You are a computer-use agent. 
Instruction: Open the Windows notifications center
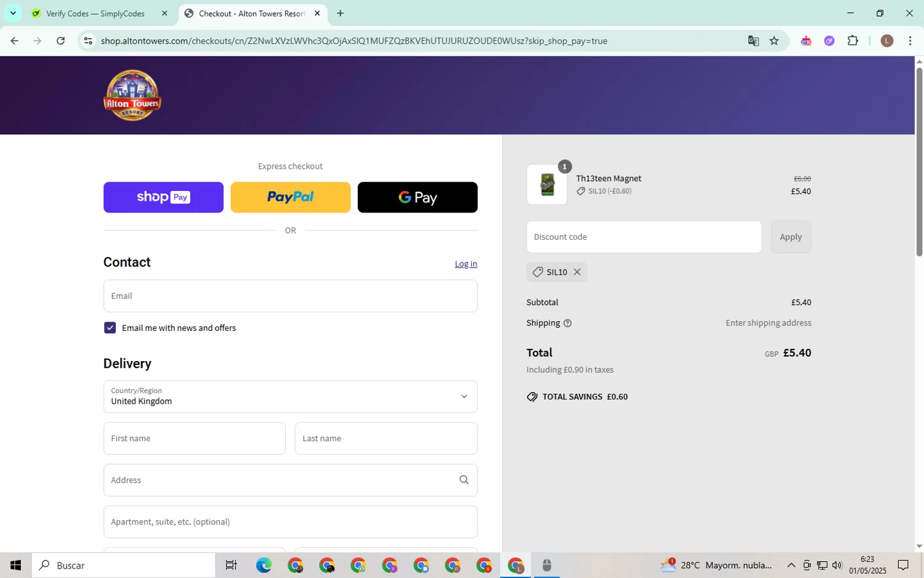coord(903,565)
